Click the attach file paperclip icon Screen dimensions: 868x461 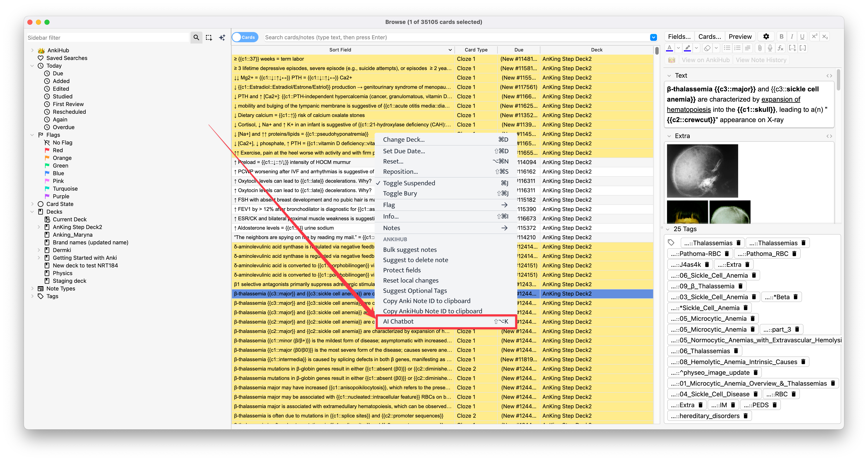click(759, 48)
